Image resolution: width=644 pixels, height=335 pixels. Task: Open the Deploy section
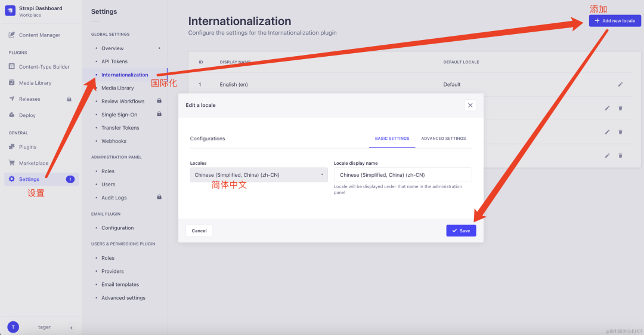23,115
